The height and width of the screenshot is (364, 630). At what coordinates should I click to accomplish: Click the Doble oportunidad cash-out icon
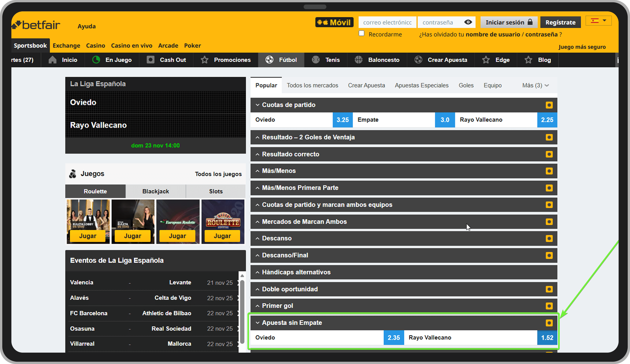pyautogui.click(x=549, y=289)
